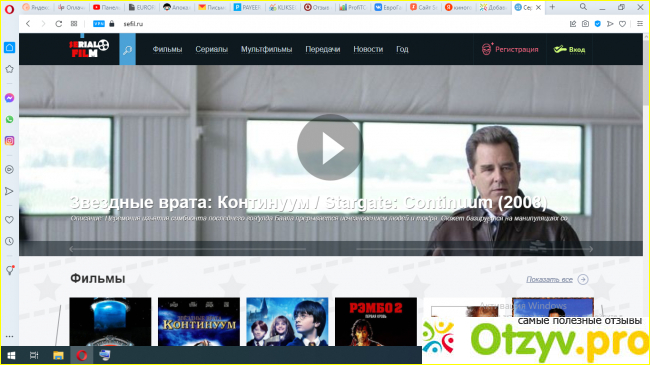This screenshot has height=365, width=650.
Task: Open the Сериалы menu item
Action: [x=211, y=49]
